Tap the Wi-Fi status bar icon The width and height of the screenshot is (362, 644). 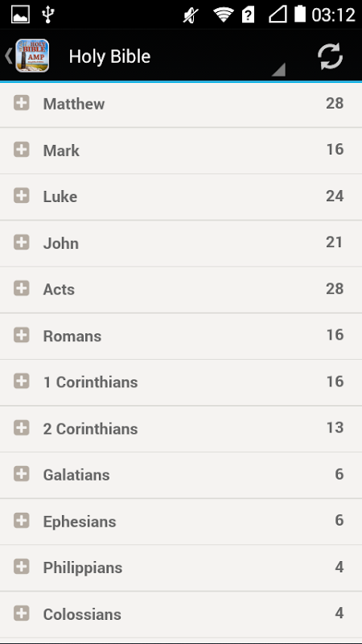click(x=224, y=15)
